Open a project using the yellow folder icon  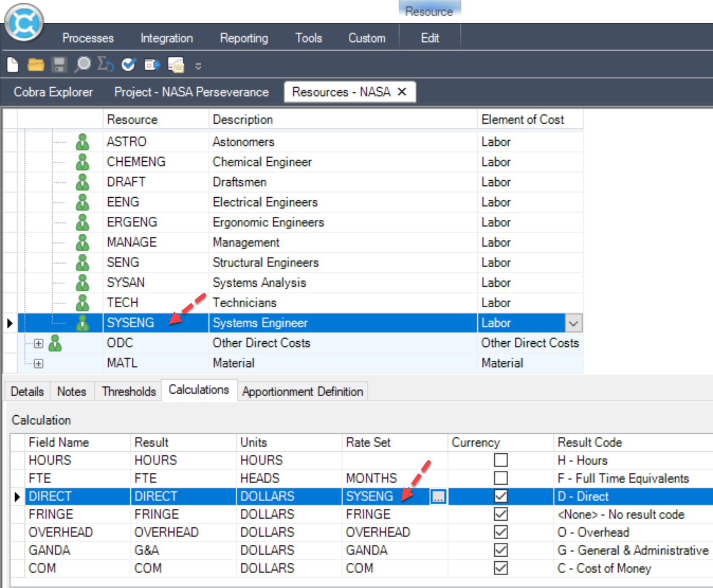[x=36, y=65]
